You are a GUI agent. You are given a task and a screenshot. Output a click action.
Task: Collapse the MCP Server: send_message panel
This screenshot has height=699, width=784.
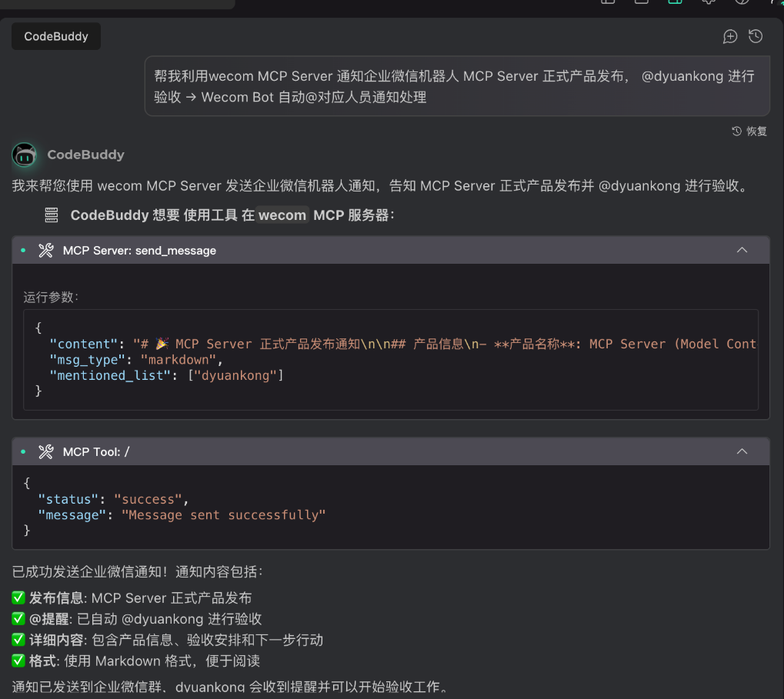(742, 250)
